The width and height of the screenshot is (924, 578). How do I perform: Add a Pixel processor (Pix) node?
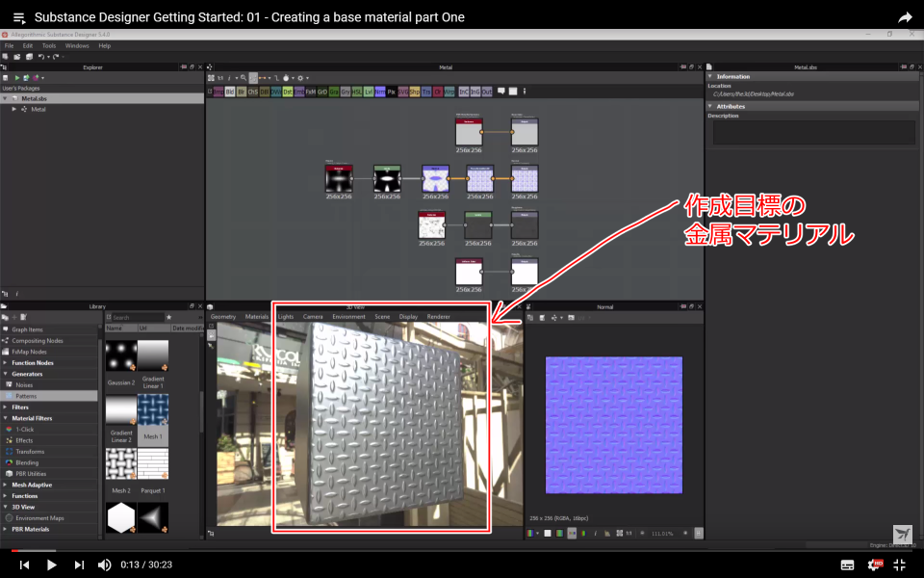point(392,92)
